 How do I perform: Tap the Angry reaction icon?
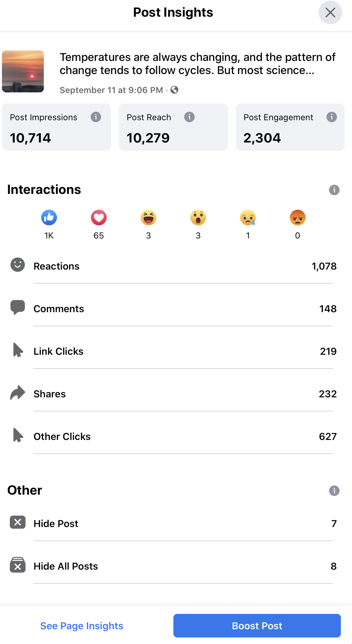pyautogui.click(x=298, y=218)
